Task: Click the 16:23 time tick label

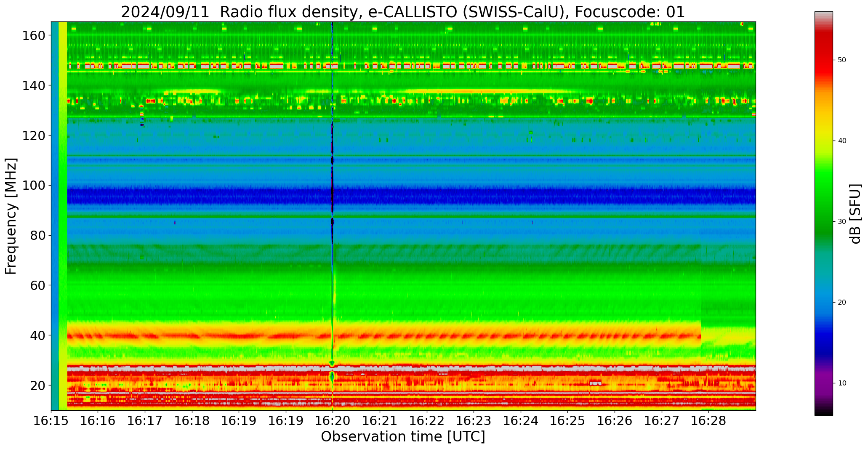Action: pyautogui.click(x=474, y=420)
